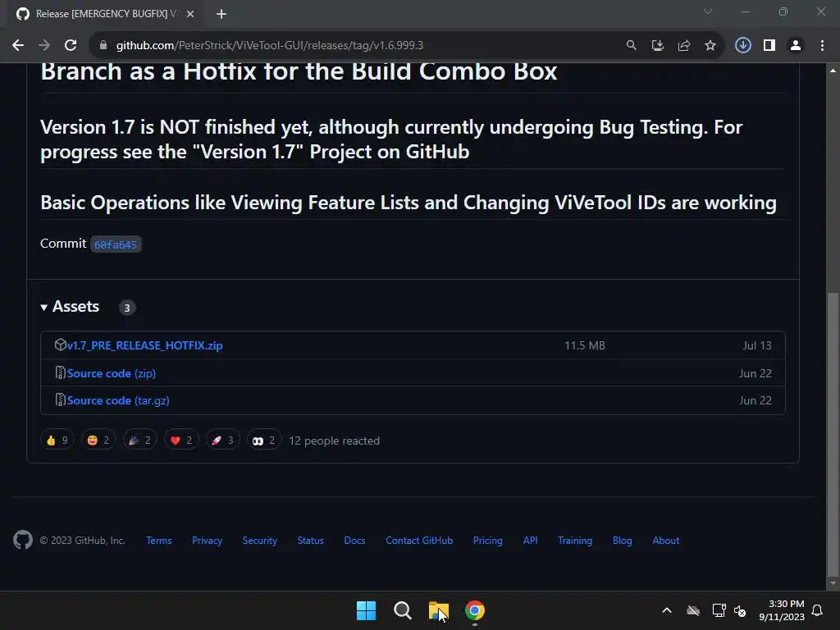The width and height of the screenshot is (840, 630).
Task: Click the '12 people reacted' text
Action: coord(335,441)
